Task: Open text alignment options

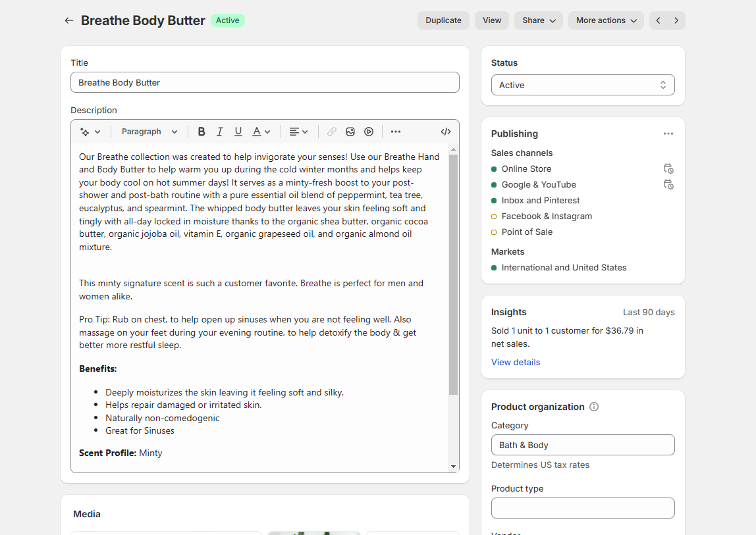Action: coord(298,132)
